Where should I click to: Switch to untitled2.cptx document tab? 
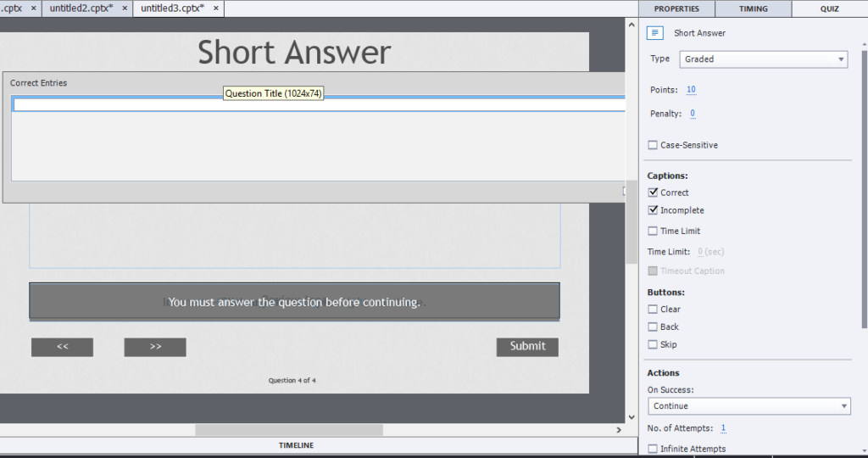point(81,8)
